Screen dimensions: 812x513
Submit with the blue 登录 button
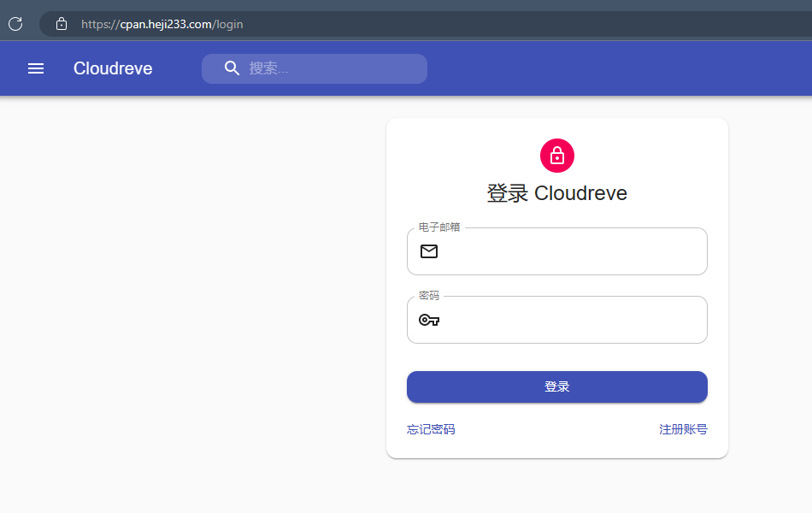tap(557, 386)
